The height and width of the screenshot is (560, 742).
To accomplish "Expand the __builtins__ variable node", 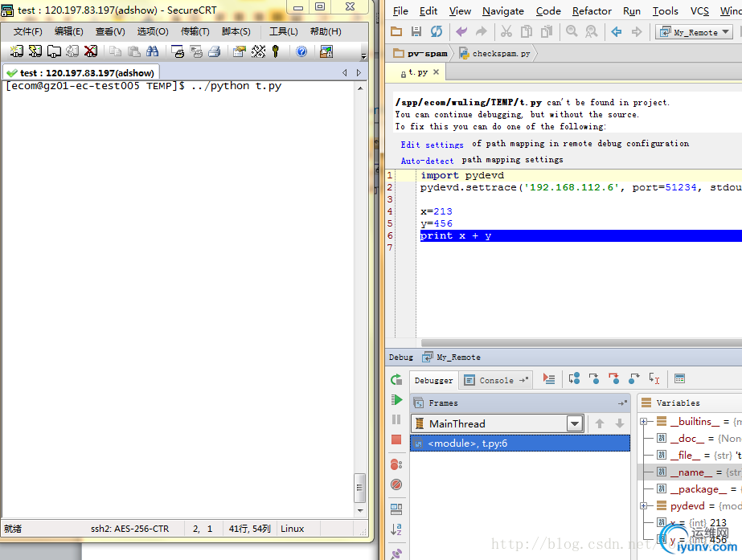I will pos(644,422).
